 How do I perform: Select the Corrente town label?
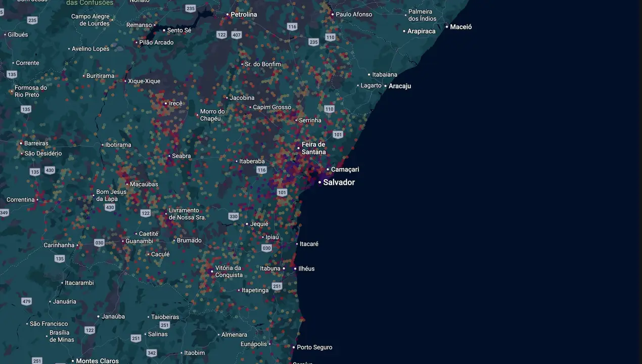[x=27, y=63]
